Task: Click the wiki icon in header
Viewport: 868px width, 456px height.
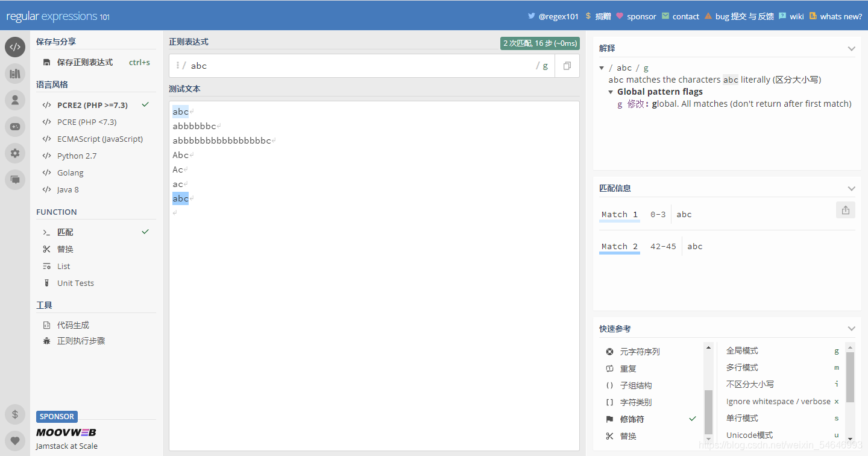Action: [782, 16]
